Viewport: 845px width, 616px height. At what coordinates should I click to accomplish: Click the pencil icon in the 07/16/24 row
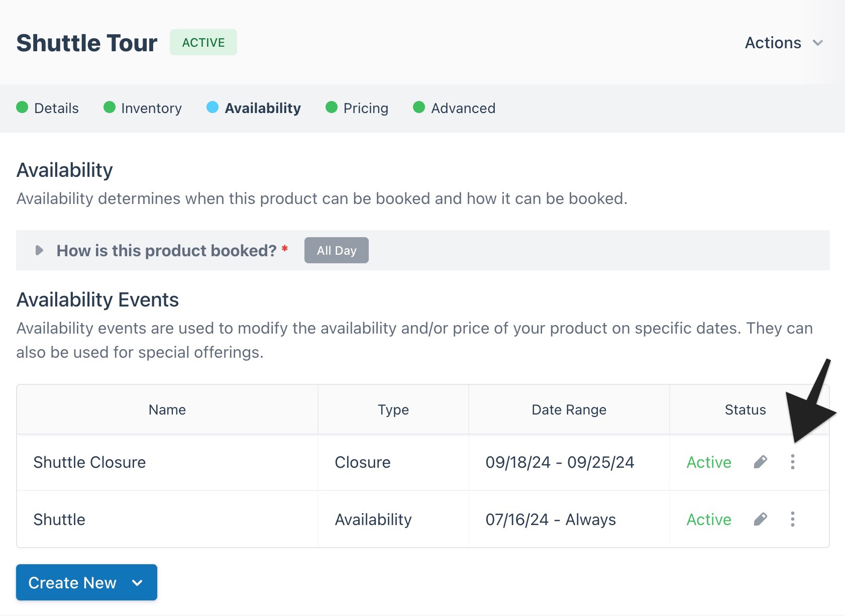tap(761, 519)
